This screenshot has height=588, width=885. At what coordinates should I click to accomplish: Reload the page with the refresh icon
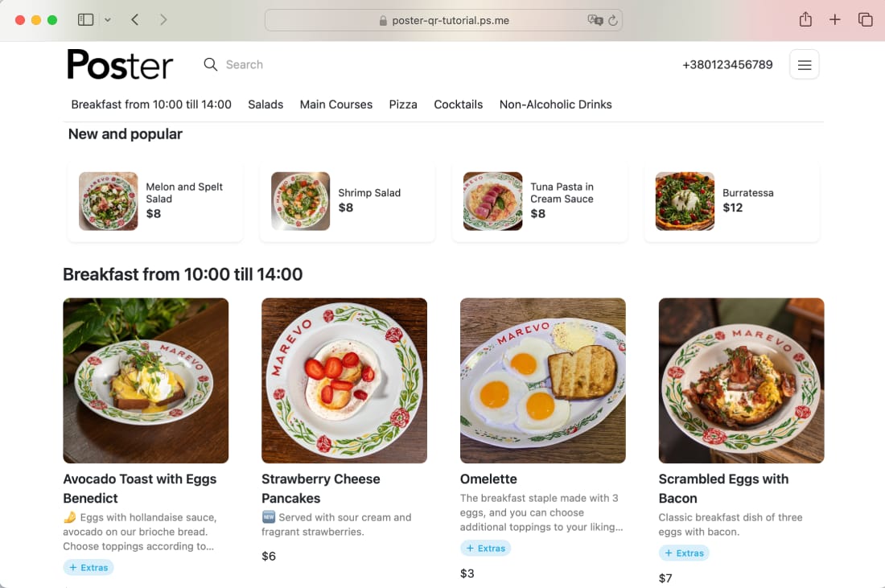(613, 20)
